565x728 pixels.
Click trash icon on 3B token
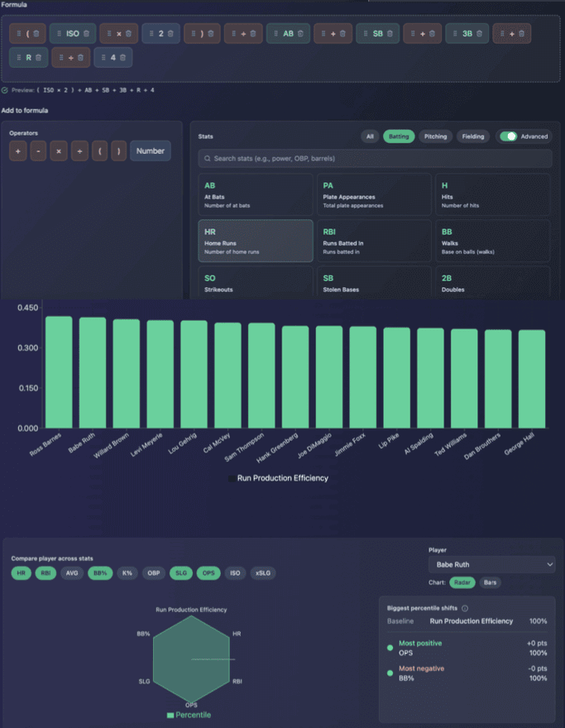coord(479,34)
